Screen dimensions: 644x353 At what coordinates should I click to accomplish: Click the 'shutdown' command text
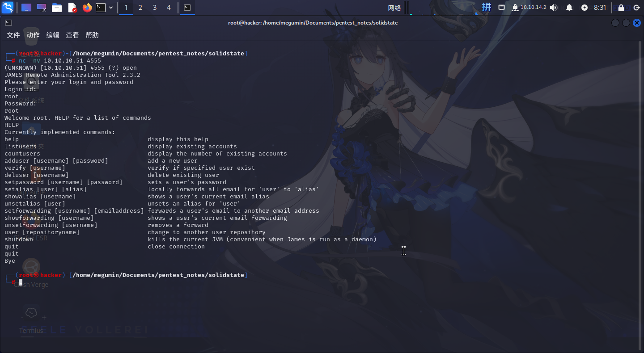coord(19,240)
